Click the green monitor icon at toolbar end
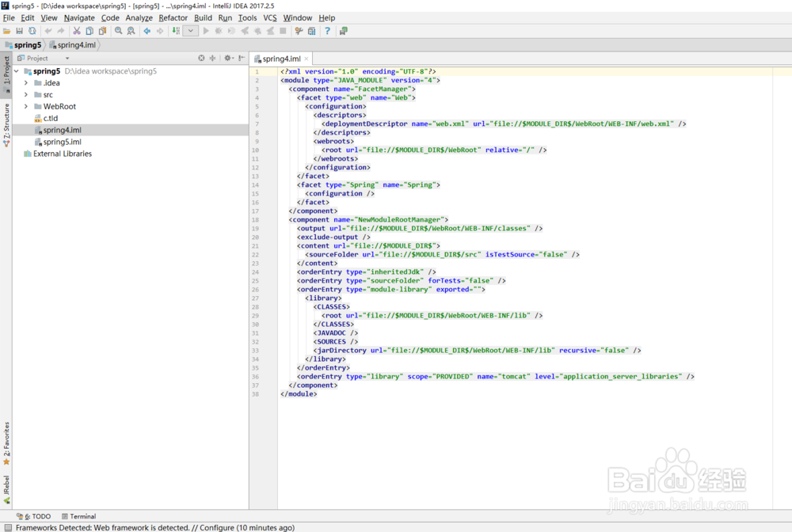792x532 pixels. (344, 32)
